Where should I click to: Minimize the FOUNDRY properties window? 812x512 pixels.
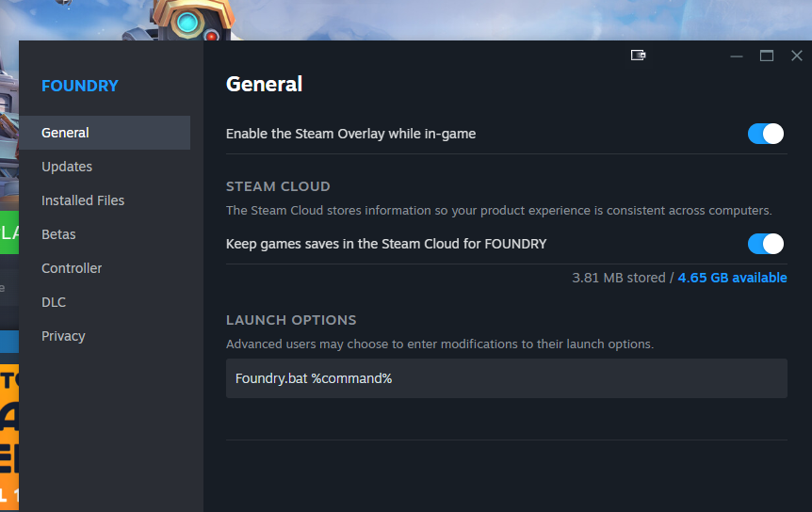[x=737, y=56]
